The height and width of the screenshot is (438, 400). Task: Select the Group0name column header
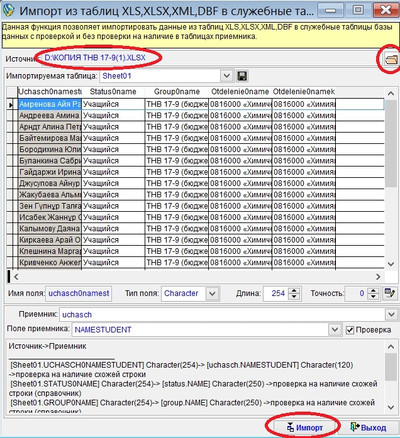click(177, 92)
